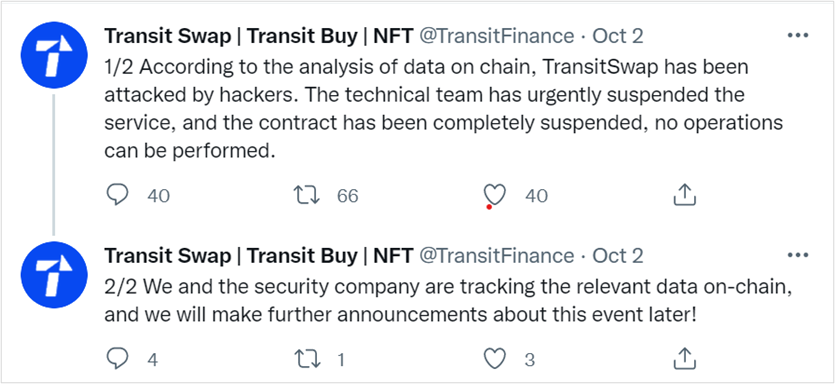Share the first tweet via share icon

[685, 195]
